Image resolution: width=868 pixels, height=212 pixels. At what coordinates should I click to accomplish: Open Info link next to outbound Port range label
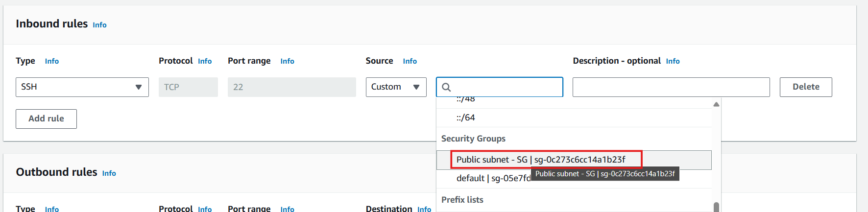point(288,209)
